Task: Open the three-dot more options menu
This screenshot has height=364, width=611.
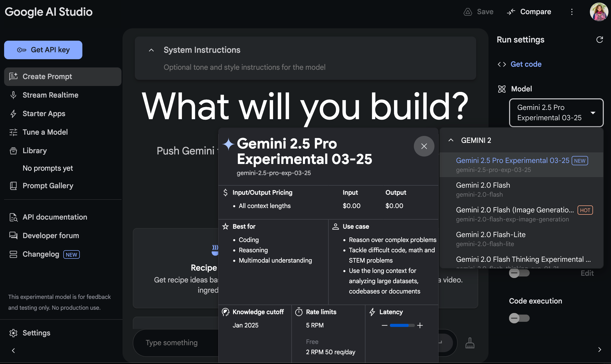Action: [x=572, y=12]
